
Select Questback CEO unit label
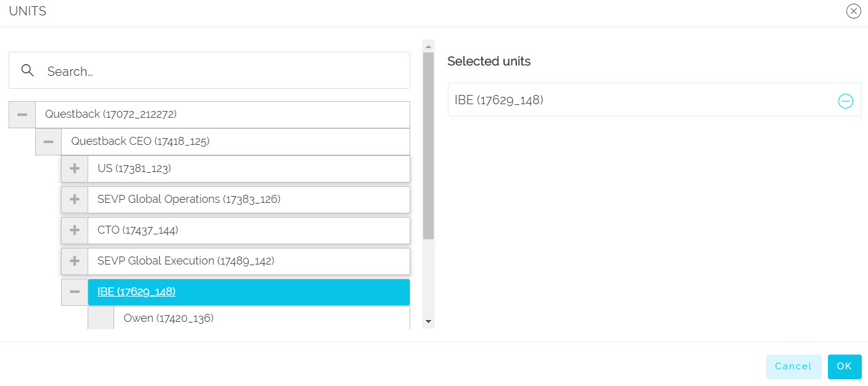[141, 141]
